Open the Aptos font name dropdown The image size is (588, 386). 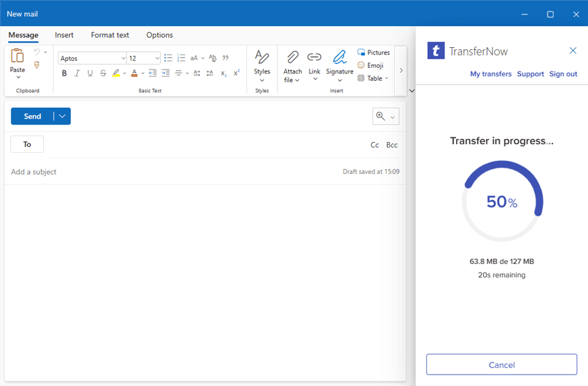92,58
